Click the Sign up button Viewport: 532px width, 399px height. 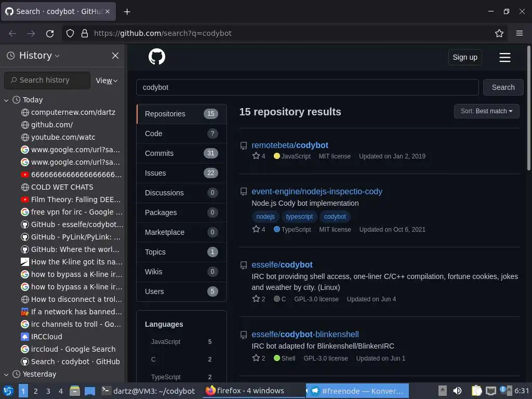[464, 57]
